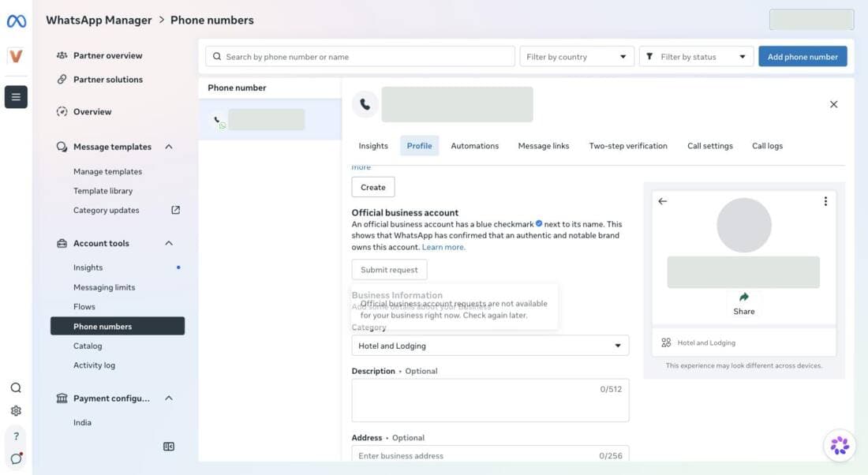Click the Partner overview people icon

coord(62,55)
